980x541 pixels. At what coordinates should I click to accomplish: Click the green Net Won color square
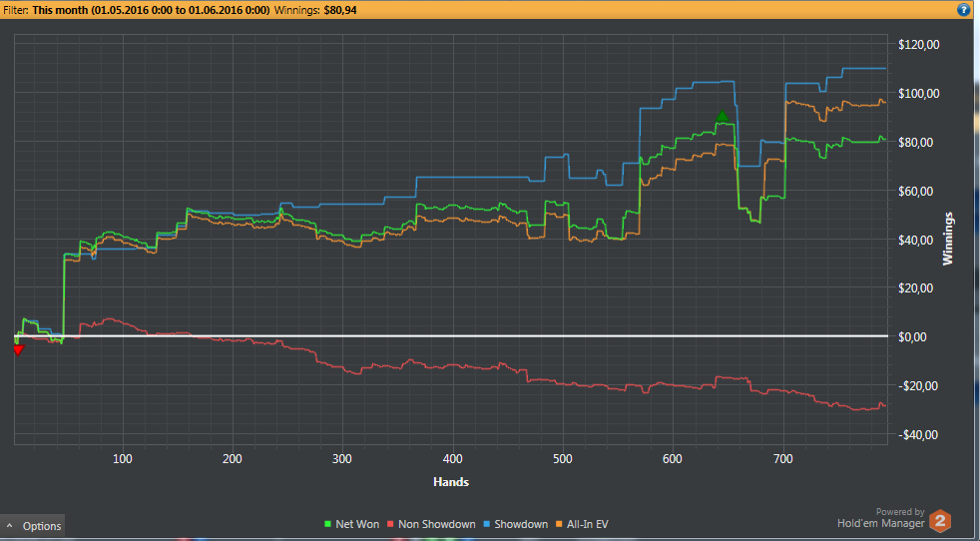pyautogui.click(x=327, y=525)
